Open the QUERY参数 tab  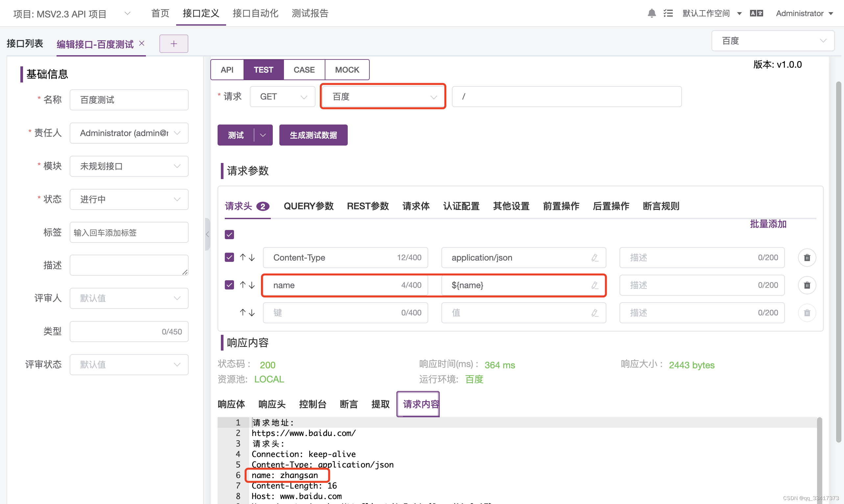308,206
